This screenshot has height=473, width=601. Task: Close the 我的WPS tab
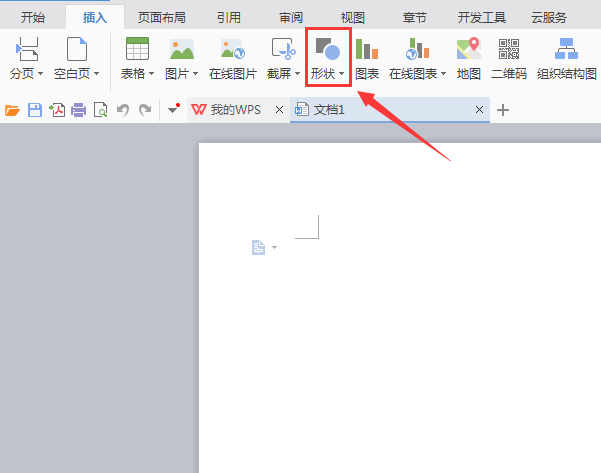coord(279,110)
